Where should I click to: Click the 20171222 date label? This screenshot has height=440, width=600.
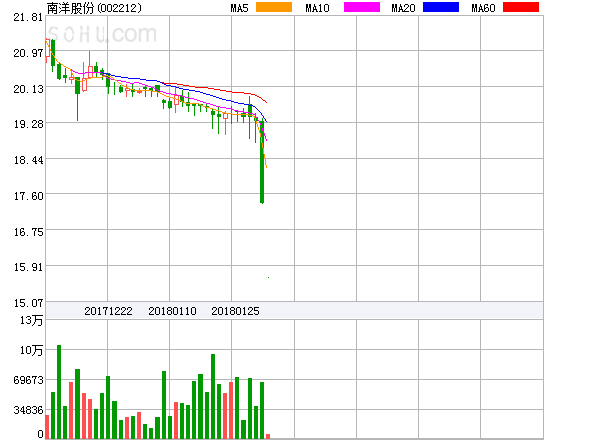click(108, 311)
